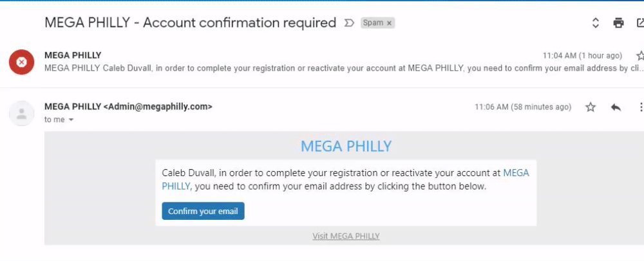The height and width of the screenshot is (261, 644).
Task: Open conversation in a new window
Action: tap(640, 23)
